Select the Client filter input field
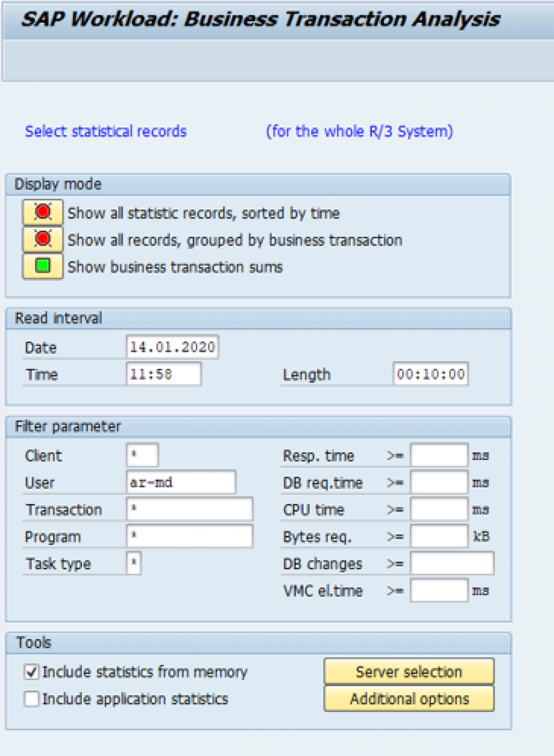Screen dimensions: 554x756 [142, 455]
